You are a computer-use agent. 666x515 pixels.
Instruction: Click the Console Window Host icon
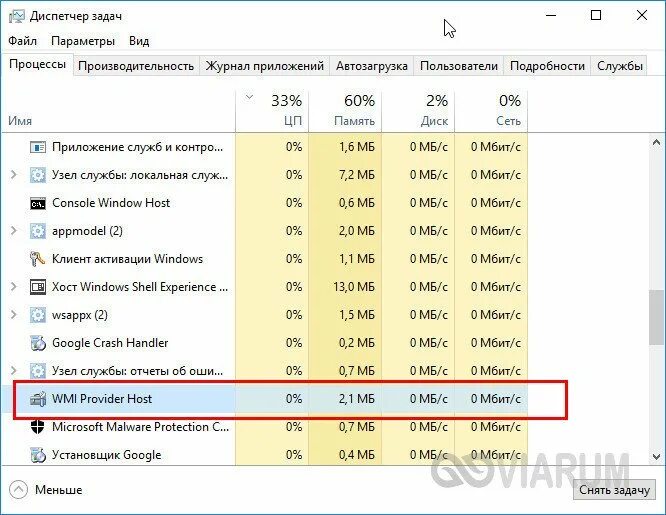(x=37, y=204)
